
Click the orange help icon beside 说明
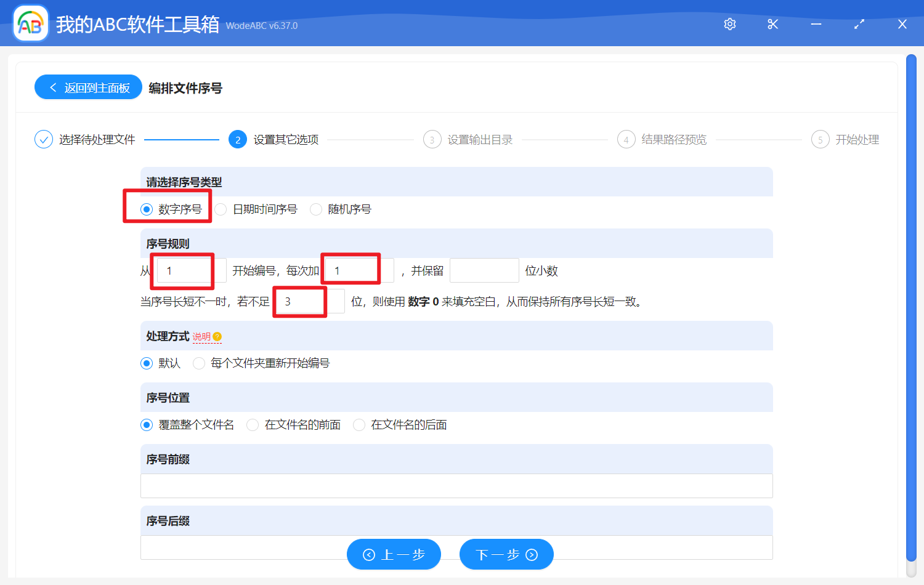[x=217, y=337]
